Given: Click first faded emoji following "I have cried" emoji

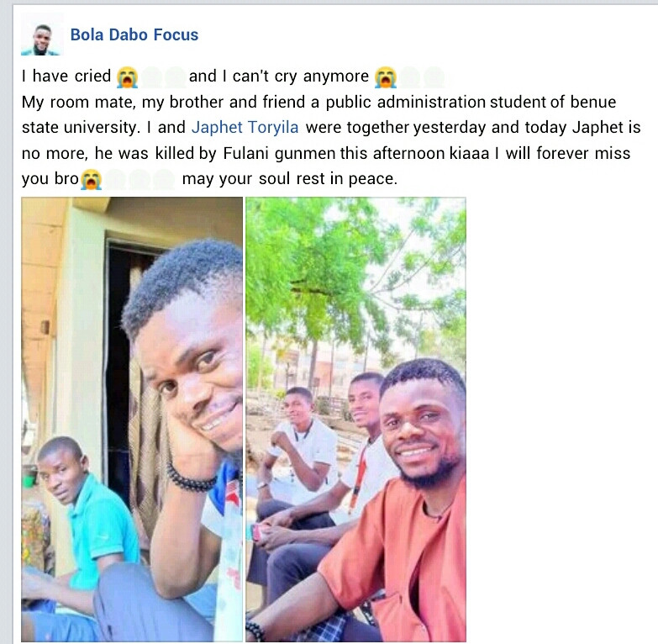Looking at the screenshot, I should (152, 77).
